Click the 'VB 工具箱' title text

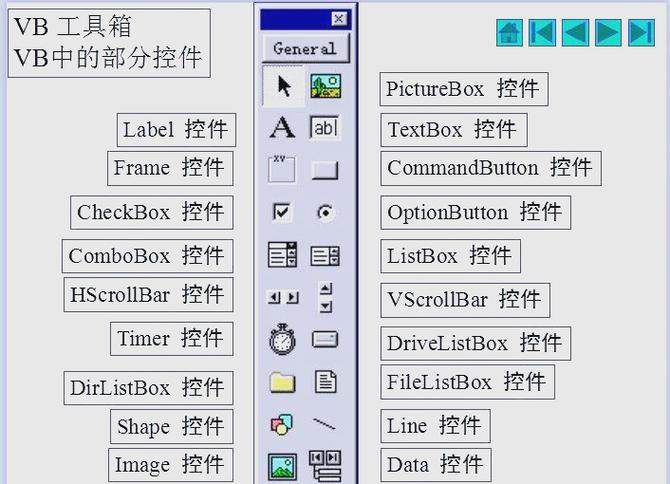coord(73,26)
